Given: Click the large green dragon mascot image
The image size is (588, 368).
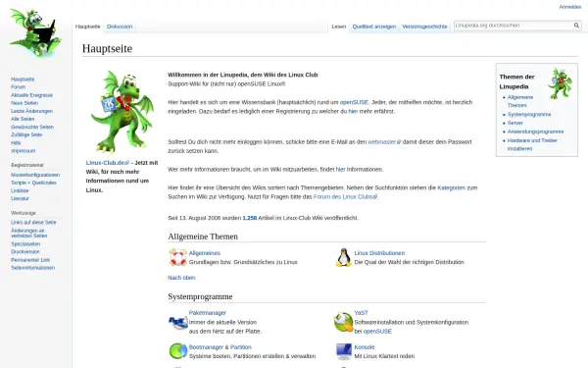Looking at the screenshot, I should click(122, 112).
